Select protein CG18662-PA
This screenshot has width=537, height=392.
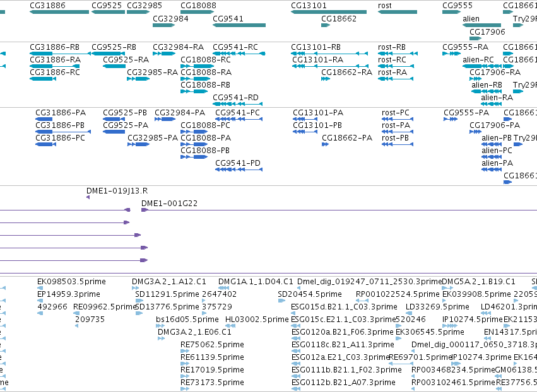pos(326,144)
